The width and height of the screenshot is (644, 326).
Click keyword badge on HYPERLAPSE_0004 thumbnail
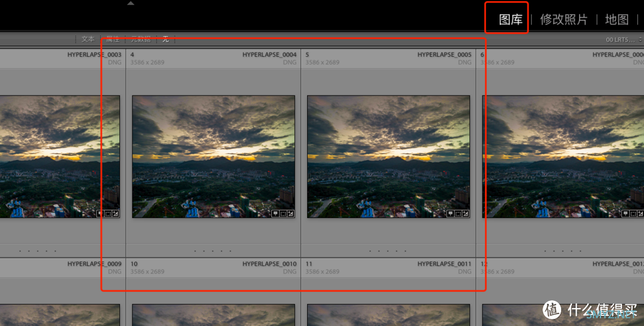(275, 213)
